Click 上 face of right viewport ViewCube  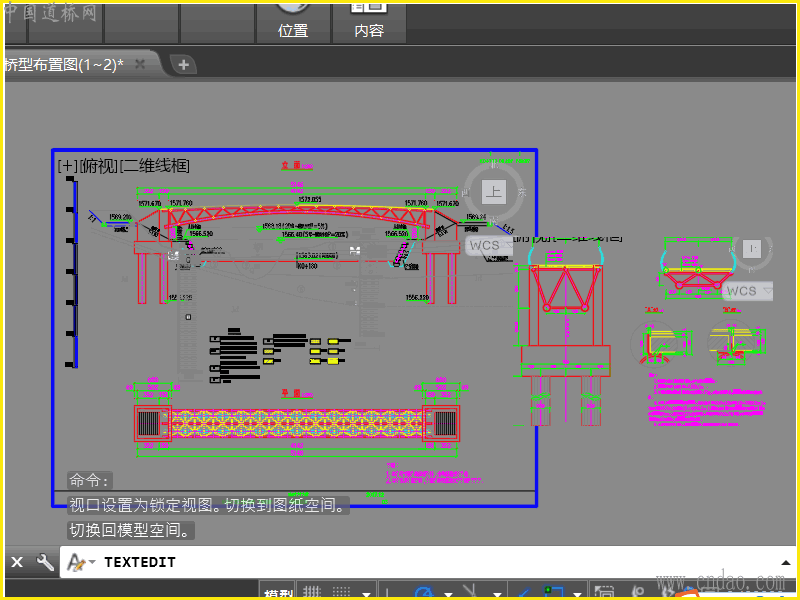(x=752, y=249)
